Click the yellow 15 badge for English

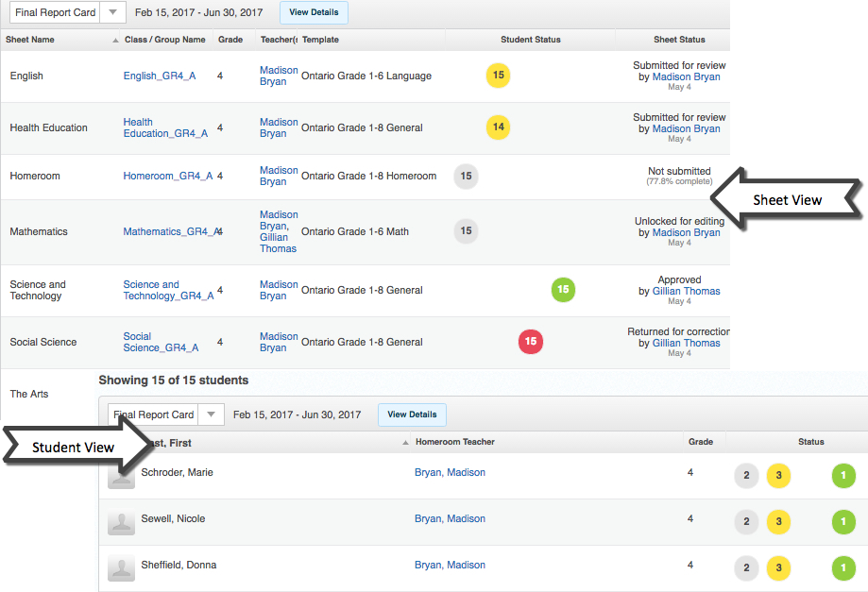[498, 76]
